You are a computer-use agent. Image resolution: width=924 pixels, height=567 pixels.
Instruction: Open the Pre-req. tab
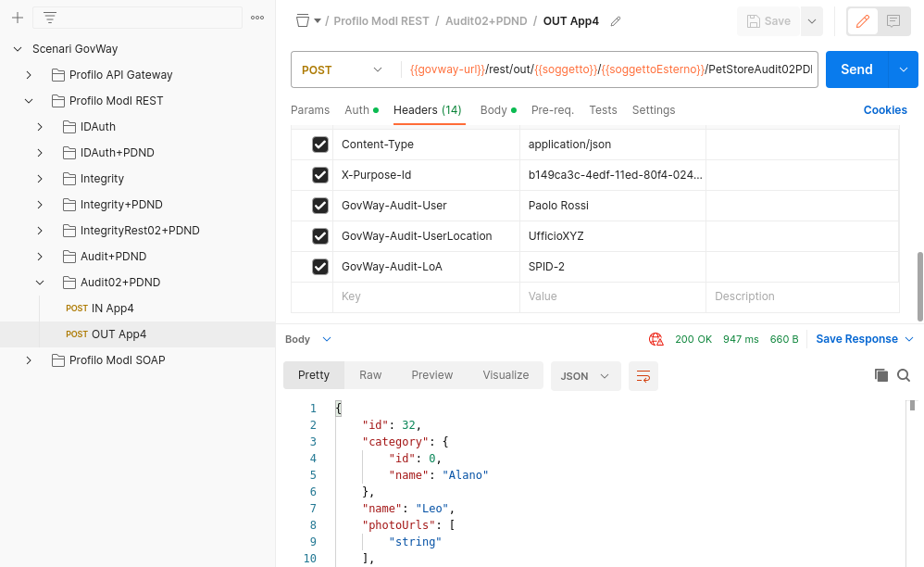[552, 110]
